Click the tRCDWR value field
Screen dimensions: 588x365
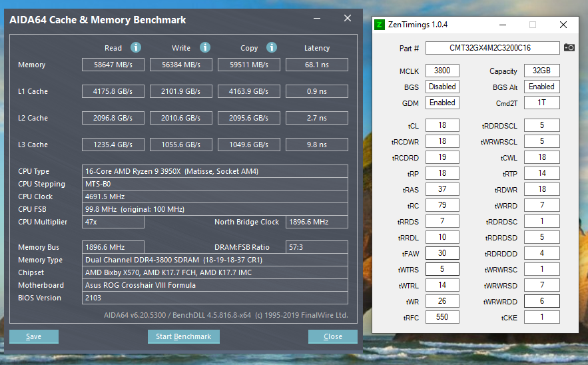click(442, 141)
